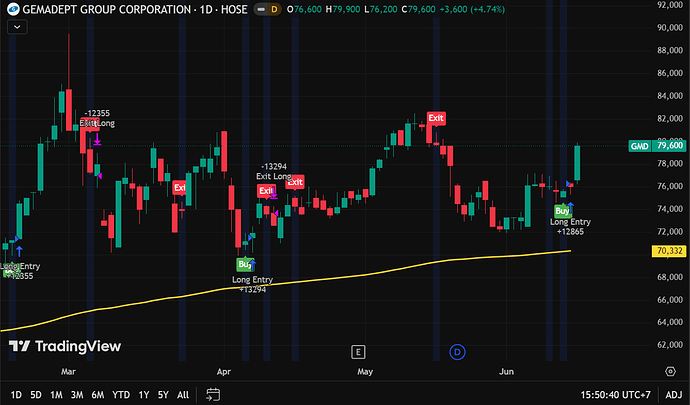Select the 1Y time range
This screenshot has height=405, width=690.
pos(144,395)
